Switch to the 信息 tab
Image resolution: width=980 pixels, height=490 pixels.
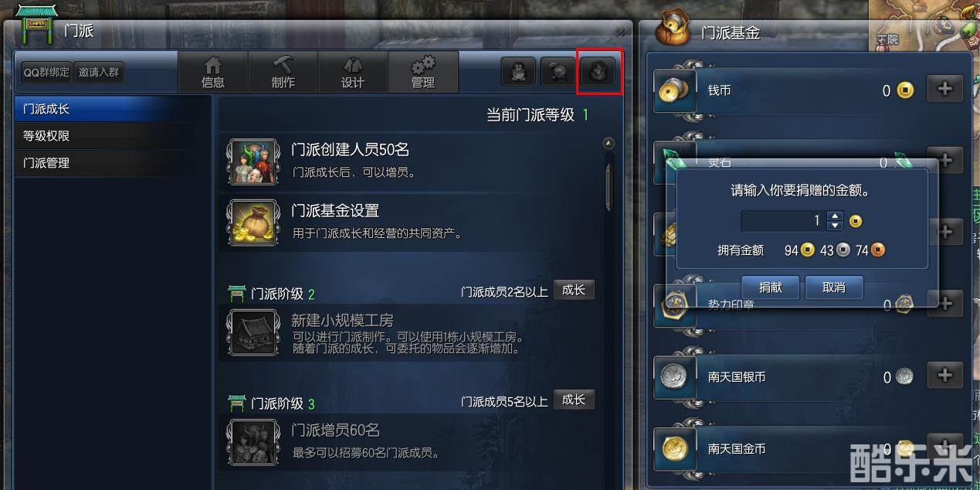coord(213,73)
